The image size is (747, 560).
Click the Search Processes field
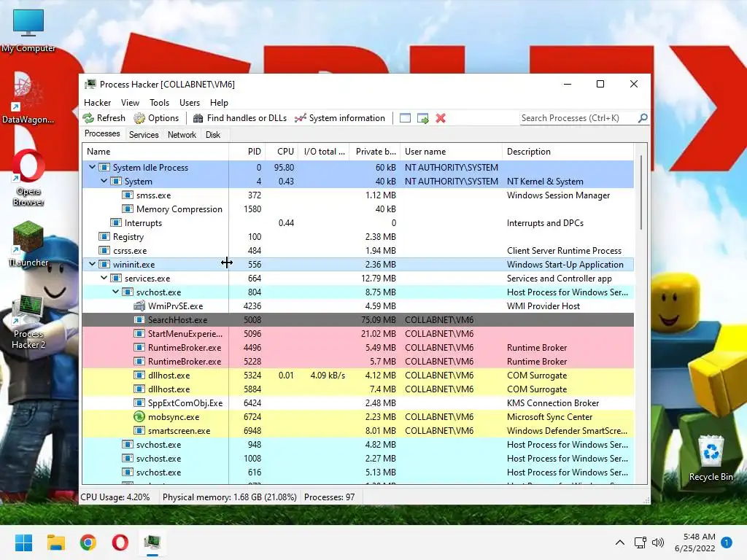pos(578,118)
